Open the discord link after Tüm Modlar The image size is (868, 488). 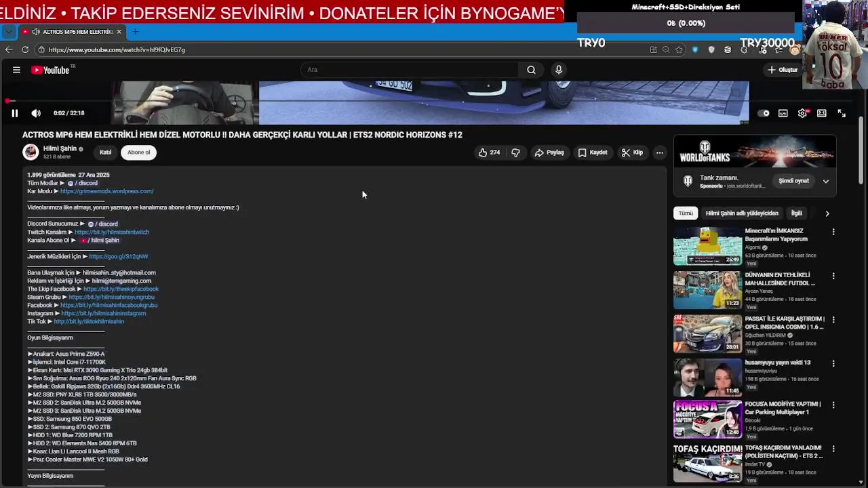click(x=82, y=183)
